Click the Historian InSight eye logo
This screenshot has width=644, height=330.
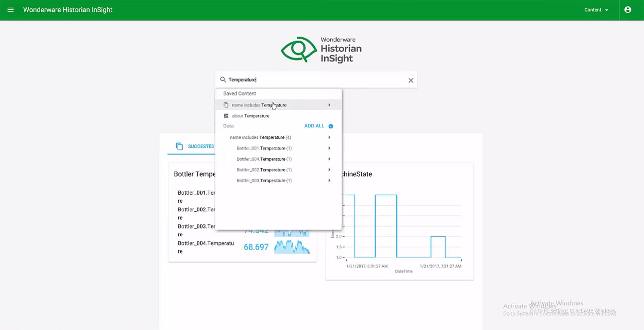299,49
